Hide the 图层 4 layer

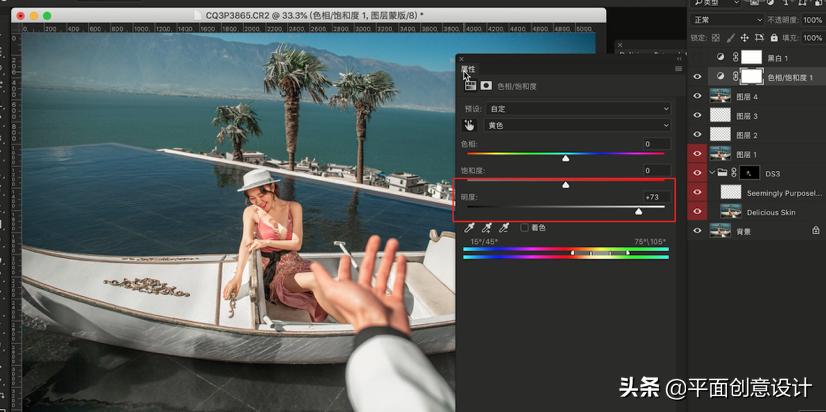pos(697,97)
